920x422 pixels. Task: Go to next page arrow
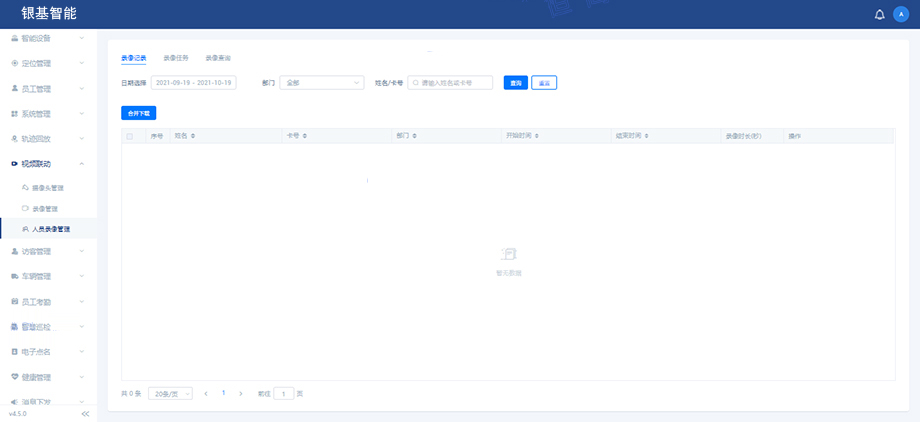(241, 394)
